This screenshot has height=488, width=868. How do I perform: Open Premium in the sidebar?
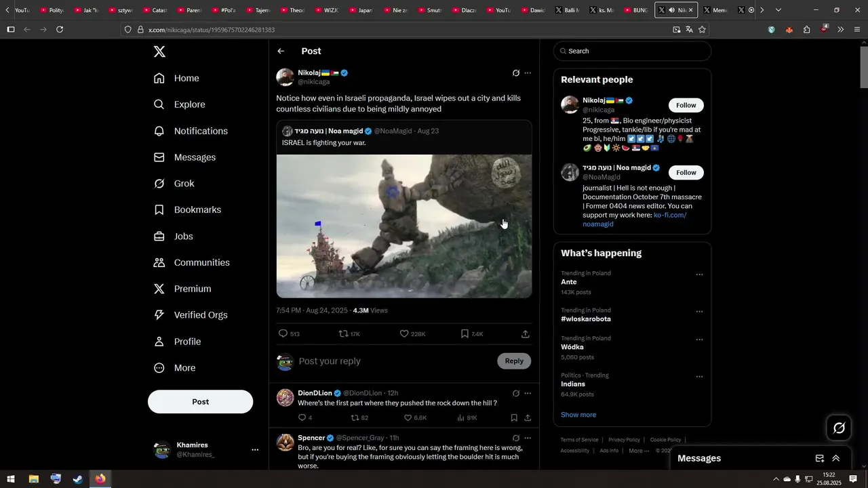tap(182, 289)
